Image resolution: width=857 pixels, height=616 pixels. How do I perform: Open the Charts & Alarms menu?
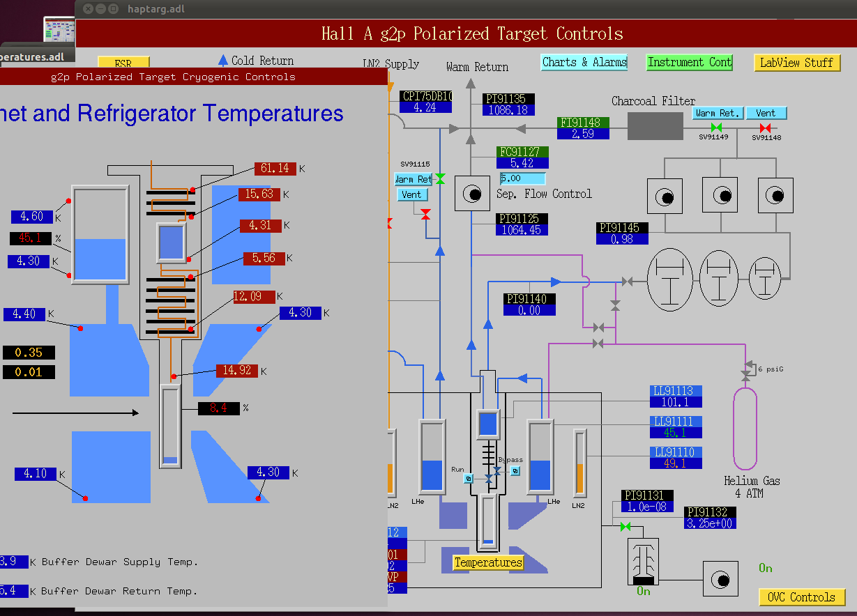coord(584,62)
